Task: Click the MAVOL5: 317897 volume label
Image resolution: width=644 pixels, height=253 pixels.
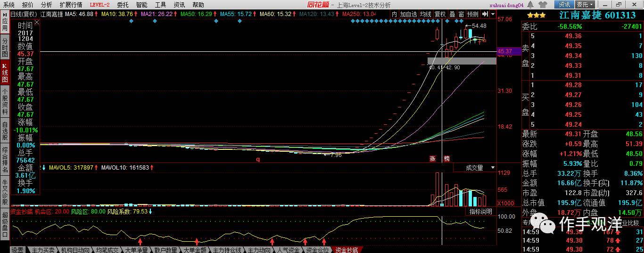Action: point(70,167)
